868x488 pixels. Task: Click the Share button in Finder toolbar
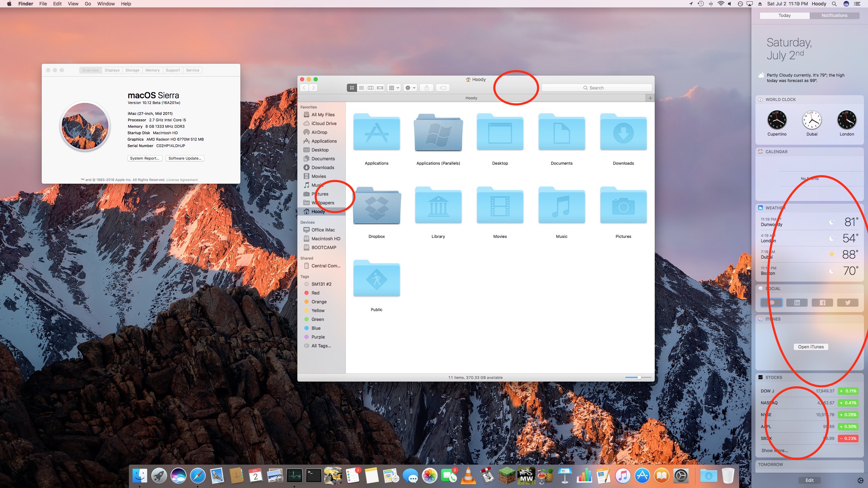coord(427,88)
